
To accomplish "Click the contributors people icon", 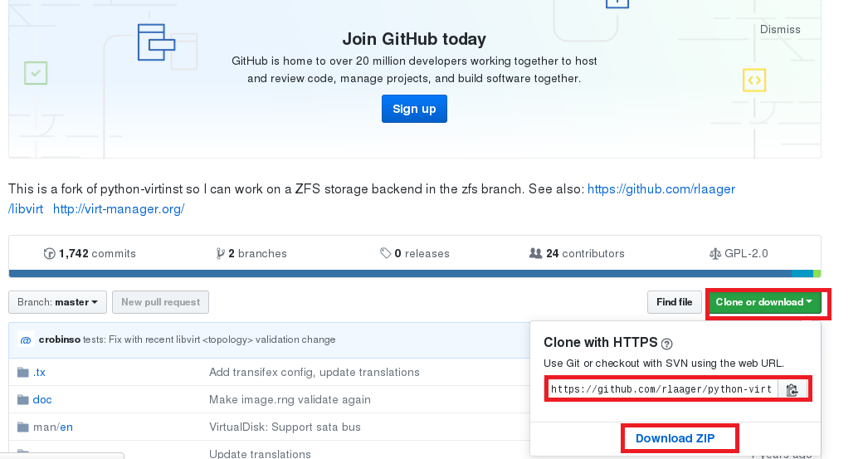I will (x=535, y=254).
